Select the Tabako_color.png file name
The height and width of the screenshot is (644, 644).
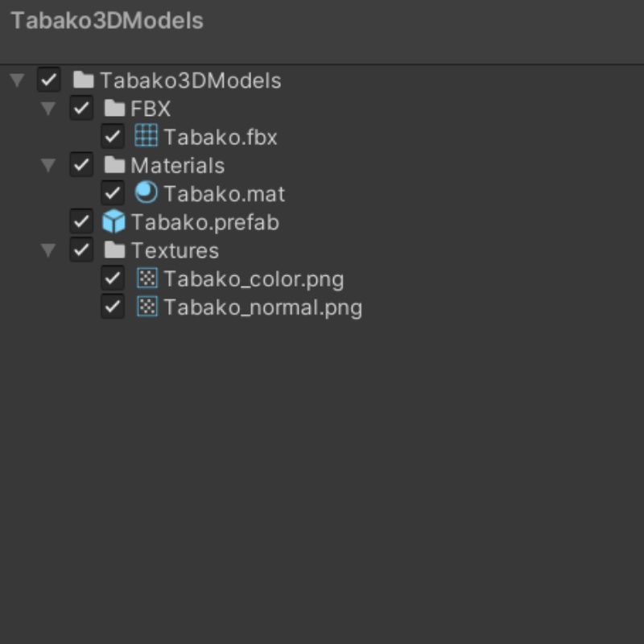254,279
